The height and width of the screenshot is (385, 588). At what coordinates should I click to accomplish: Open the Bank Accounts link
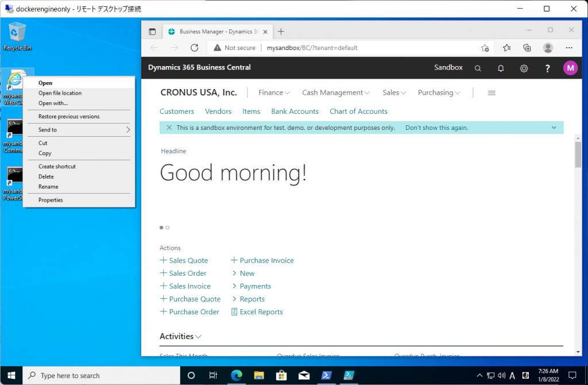click(x=295, y=111)
